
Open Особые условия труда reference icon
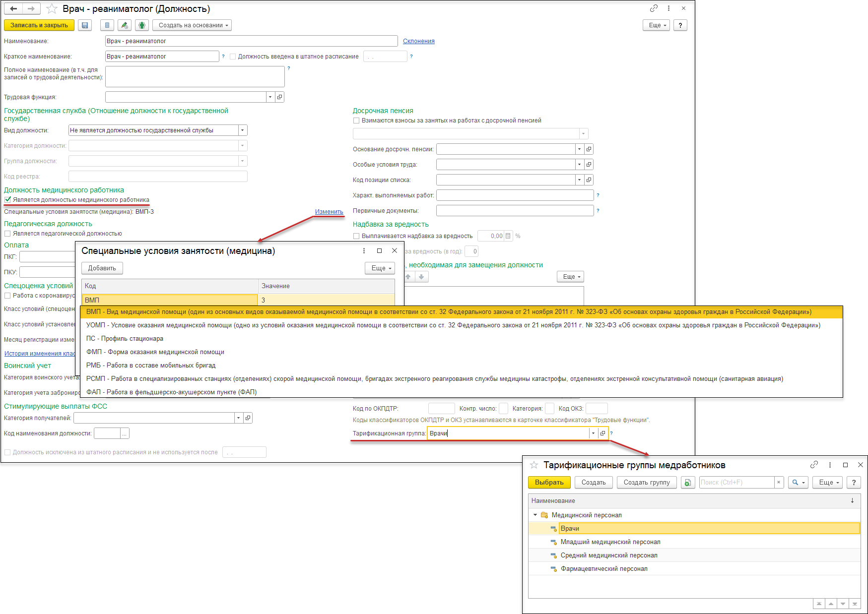pyautogui.click(x=589, y=165)
